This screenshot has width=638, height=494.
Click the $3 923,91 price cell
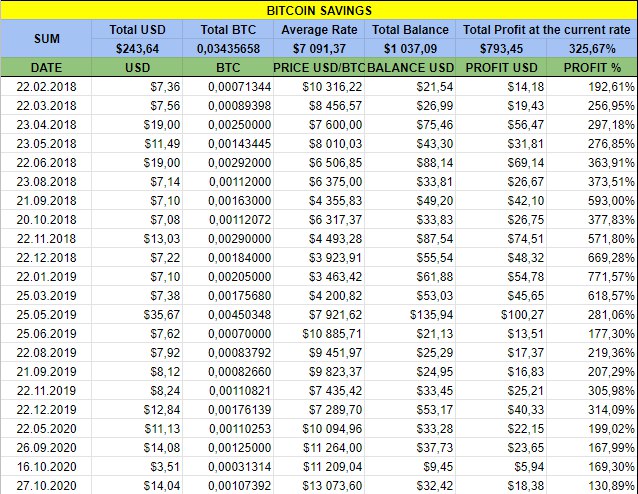click(x=319, y=257)
